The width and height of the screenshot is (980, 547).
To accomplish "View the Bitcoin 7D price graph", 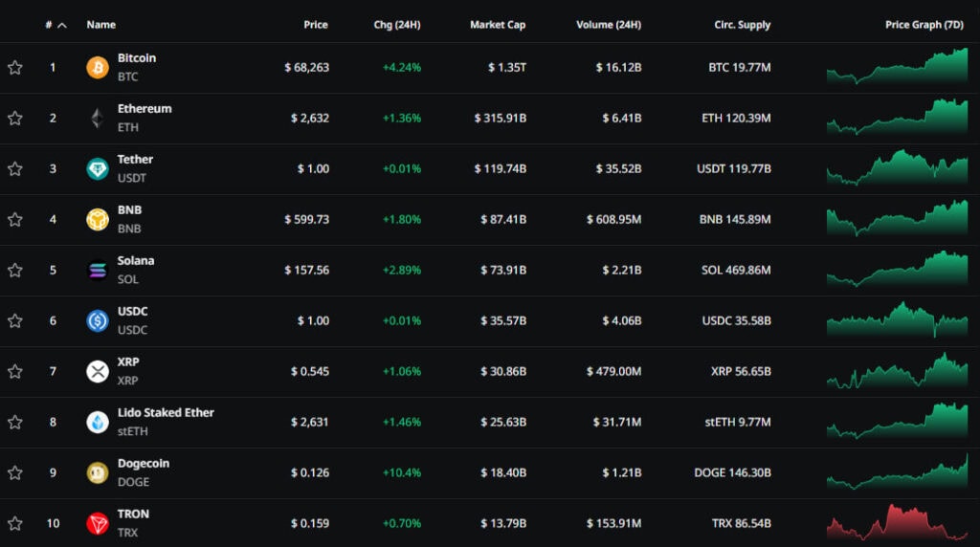I will click(897, 65).
